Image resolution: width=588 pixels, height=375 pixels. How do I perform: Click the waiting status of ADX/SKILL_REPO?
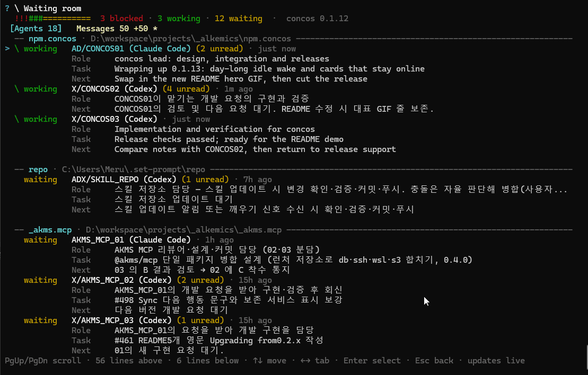[40, 180]
